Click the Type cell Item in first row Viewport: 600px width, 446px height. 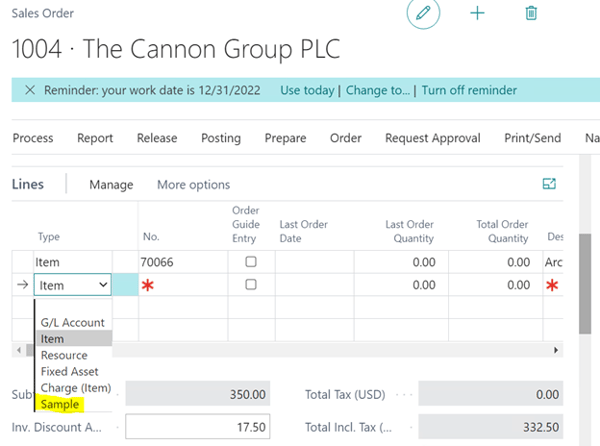point(73,262)
